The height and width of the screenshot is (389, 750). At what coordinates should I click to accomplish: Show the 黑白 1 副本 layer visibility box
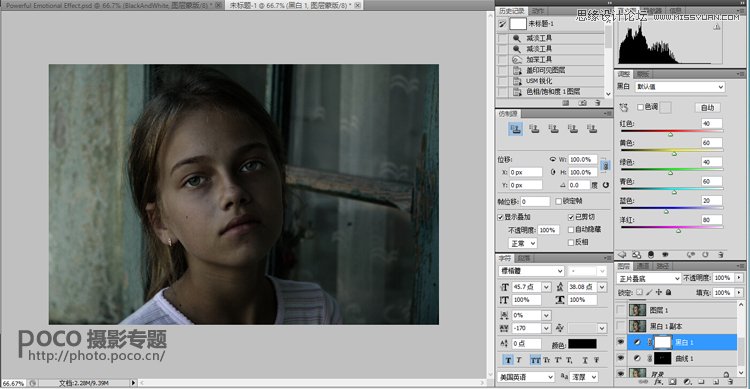(620, 326)
